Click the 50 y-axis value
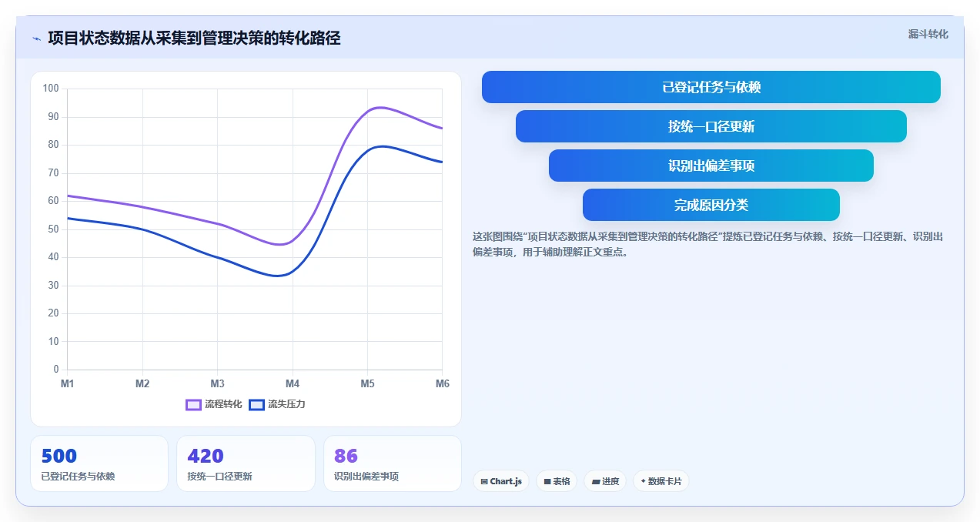 53,229
